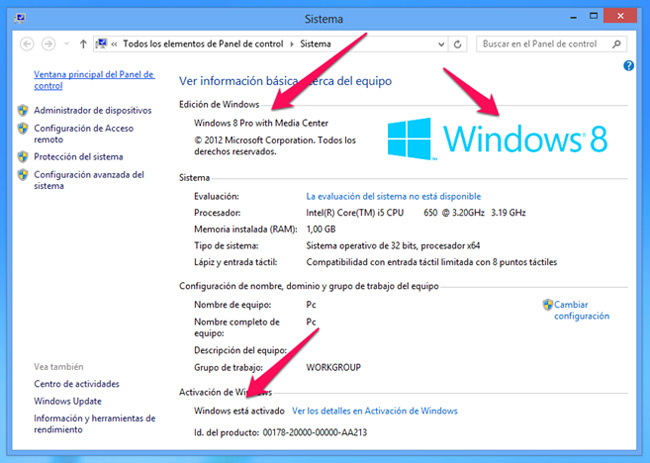650x463 pixels.
Task: Click the Sistema breadcrumb segment
Action: (x=315, y=44)
